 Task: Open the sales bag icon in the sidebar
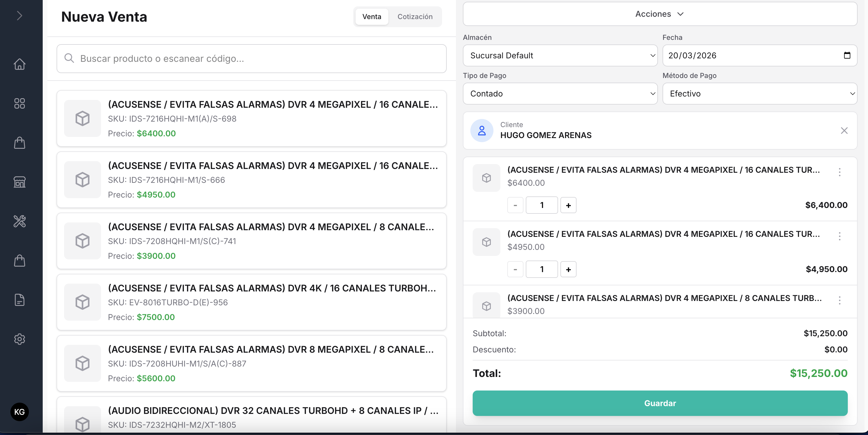[x=19, y=143]
